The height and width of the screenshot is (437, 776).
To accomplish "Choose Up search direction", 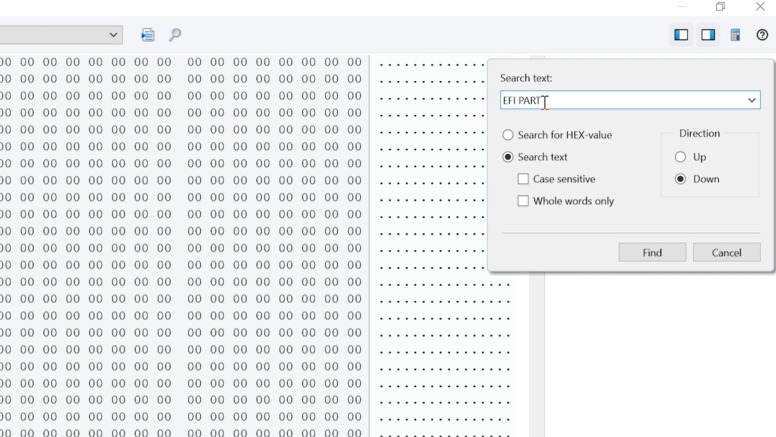I will pos(680,157).
